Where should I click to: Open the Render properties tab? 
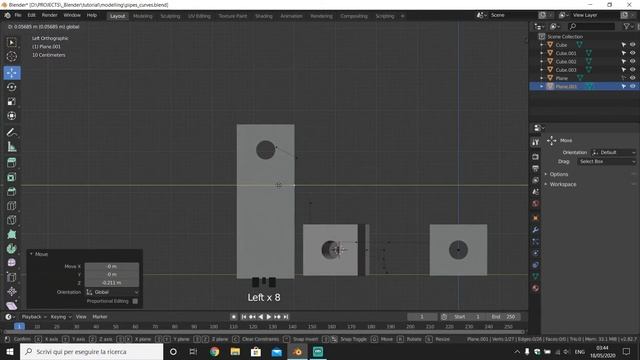[x=536, y=157]
